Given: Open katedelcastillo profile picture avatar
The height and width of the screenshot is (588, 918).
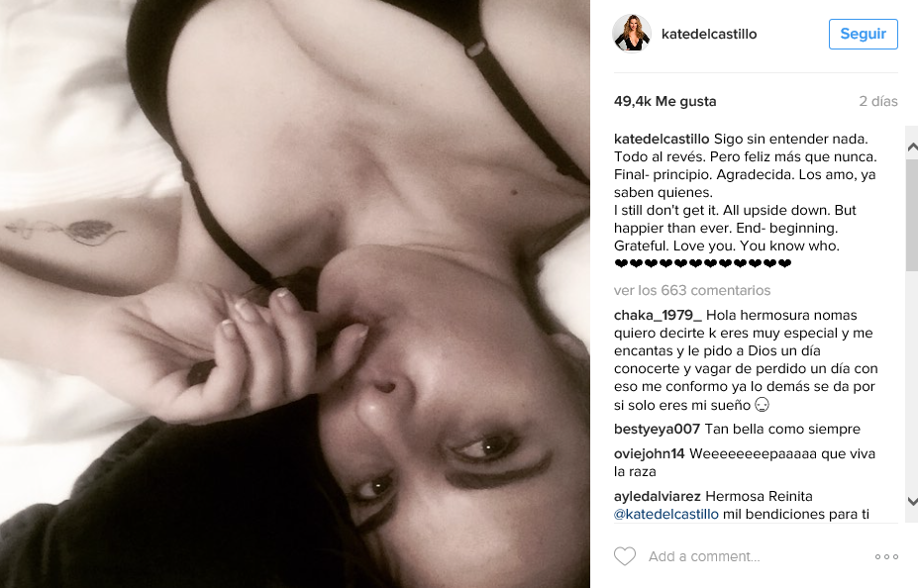Looking at the screenshot, I should pos(632,34).
